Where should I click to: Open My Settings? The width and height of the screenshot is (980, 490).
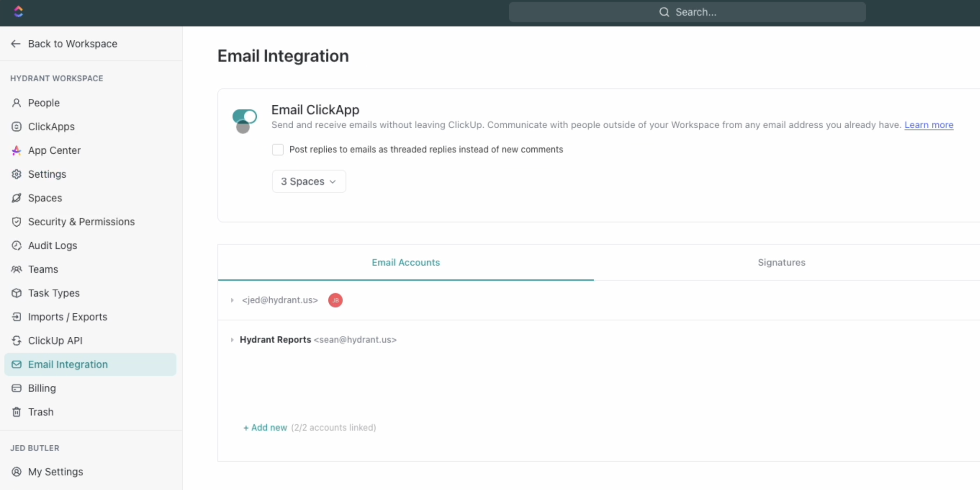[90, 472]
